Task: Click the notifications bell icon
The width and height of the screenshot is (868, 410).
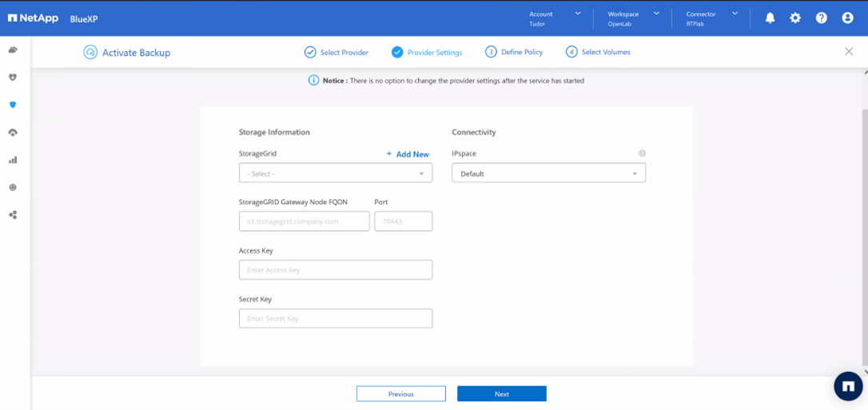Action: 770,18
